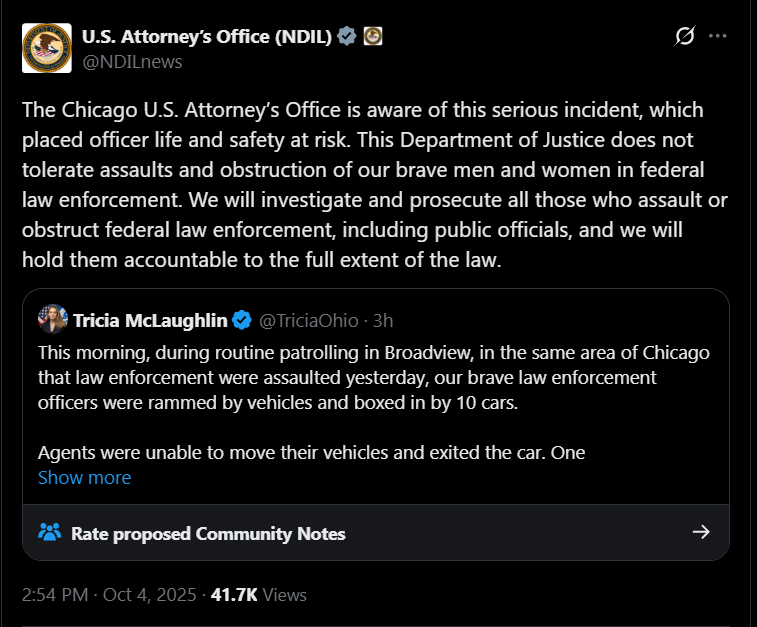Click the 3h timestamp on the quoted post
Screen dimensions: 757x627
click(x=383, y=321)
